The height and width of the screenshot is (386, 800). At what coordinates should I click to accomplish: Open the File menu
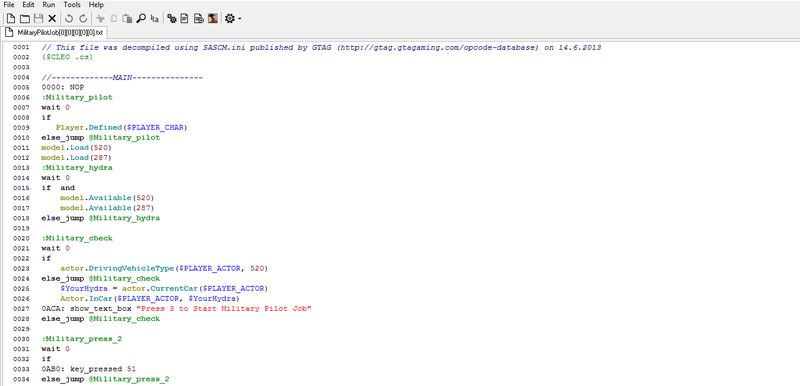tap(9, 5)
